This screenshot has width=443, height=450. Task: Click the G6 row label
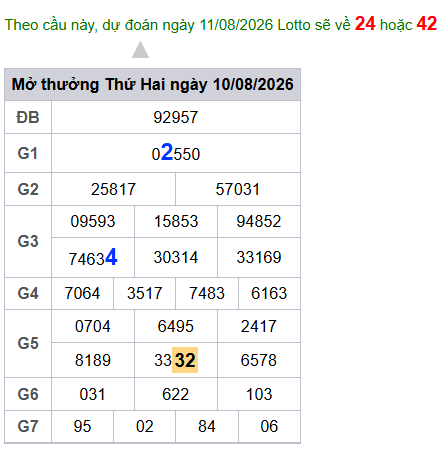pyautogui.click(x=28, y=394)
